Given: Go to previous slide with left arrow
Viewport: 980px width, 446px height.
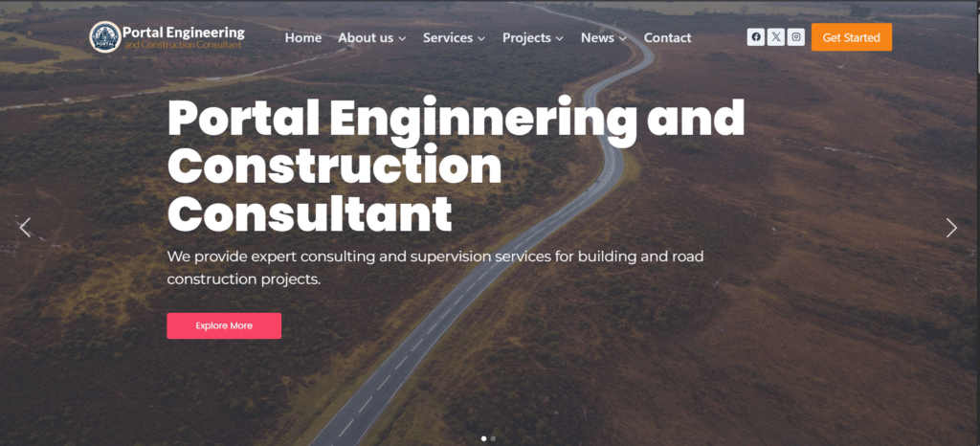Looking at the screenshot, I should (25, 228).
